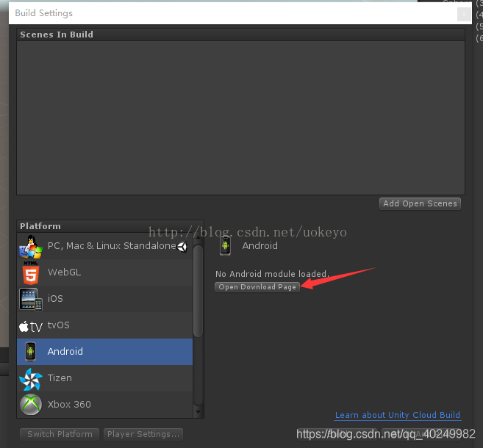Viewport: 483px width, 448px height.
Task: Click the Apple tv tvOS icon
Action: (x=30, y=326)
